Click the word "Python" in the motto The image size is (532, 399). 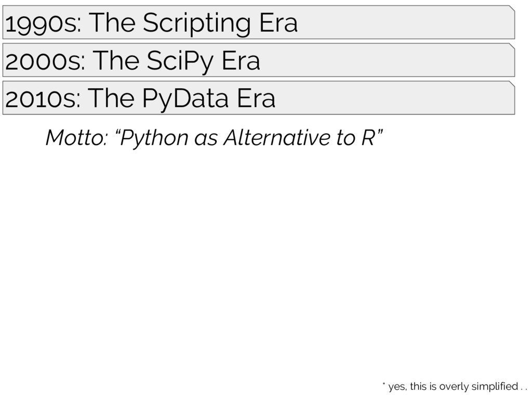click(x=152, y=138)
